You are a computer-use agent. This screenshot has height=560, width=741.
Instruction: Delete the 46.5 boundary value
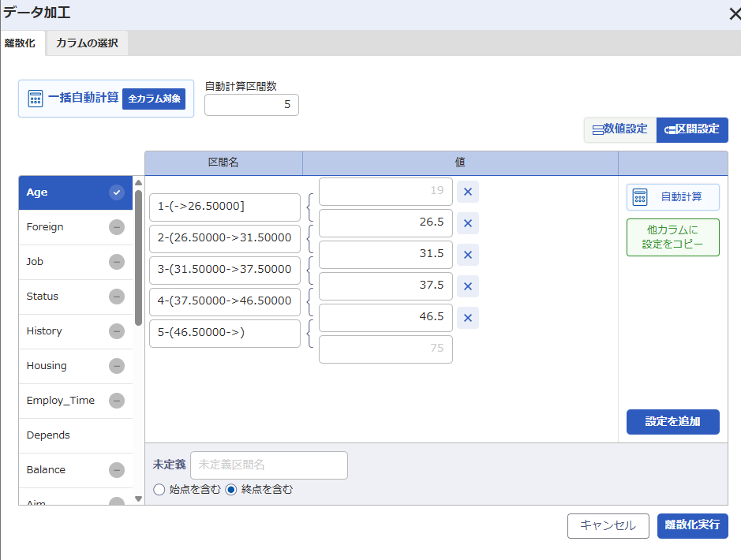click(468, 318)
